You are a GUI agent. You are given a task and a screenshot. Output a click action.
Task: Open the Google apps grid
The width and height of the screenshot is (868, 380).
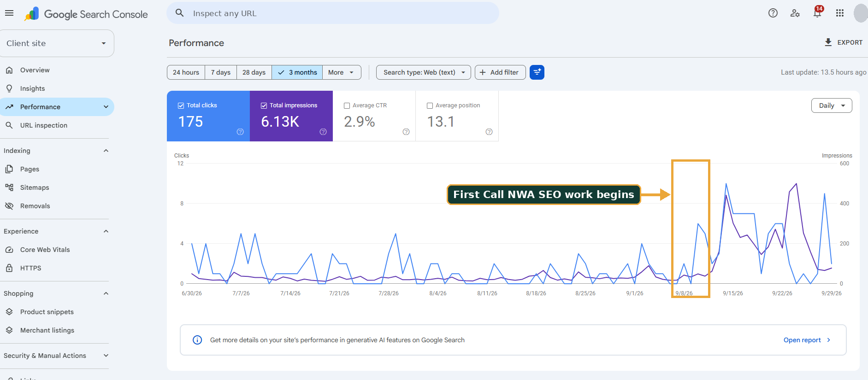[840, 13]
